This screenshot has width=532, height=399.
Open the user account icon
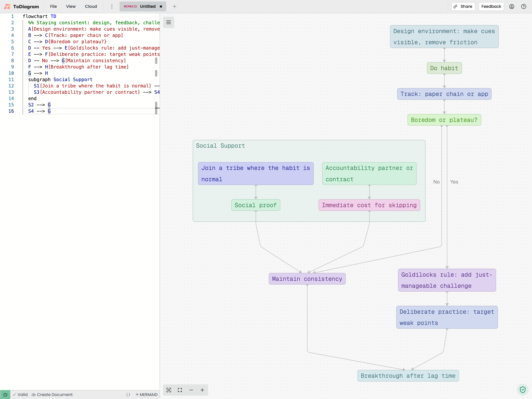[x=512, y=6]
